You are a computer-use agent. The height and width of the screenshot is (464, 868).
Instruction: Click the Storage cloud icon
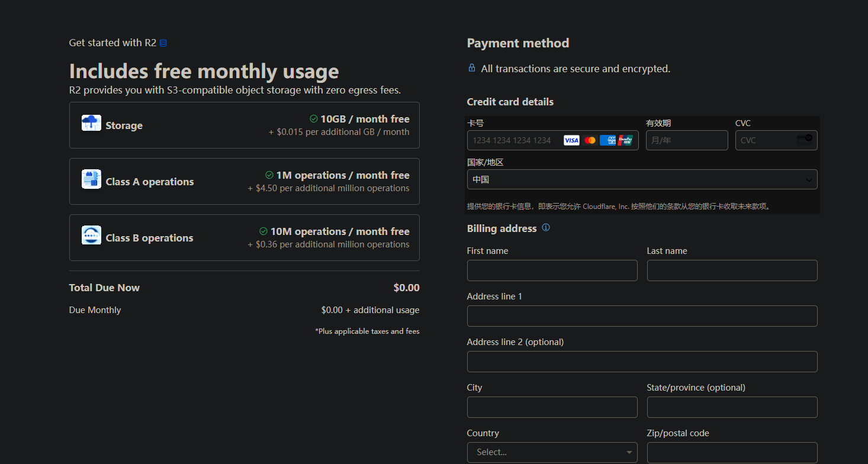pyautogui.click(x=91, y=123)
